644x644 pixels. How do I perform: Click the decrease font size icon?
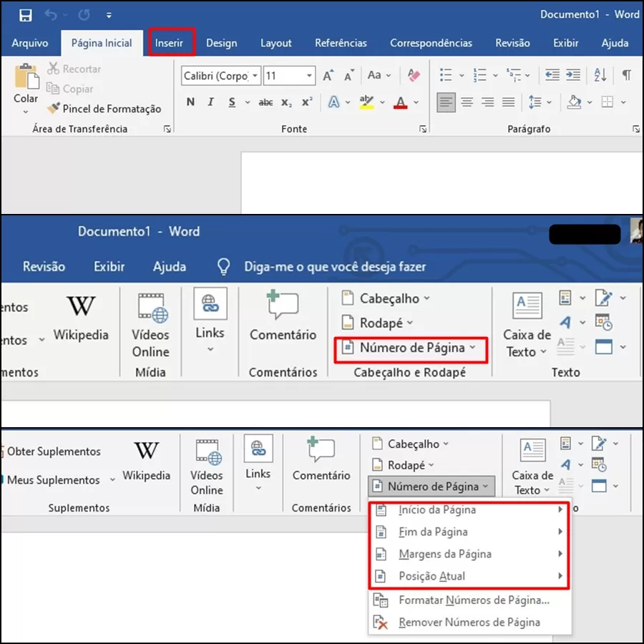pos(349,76)
